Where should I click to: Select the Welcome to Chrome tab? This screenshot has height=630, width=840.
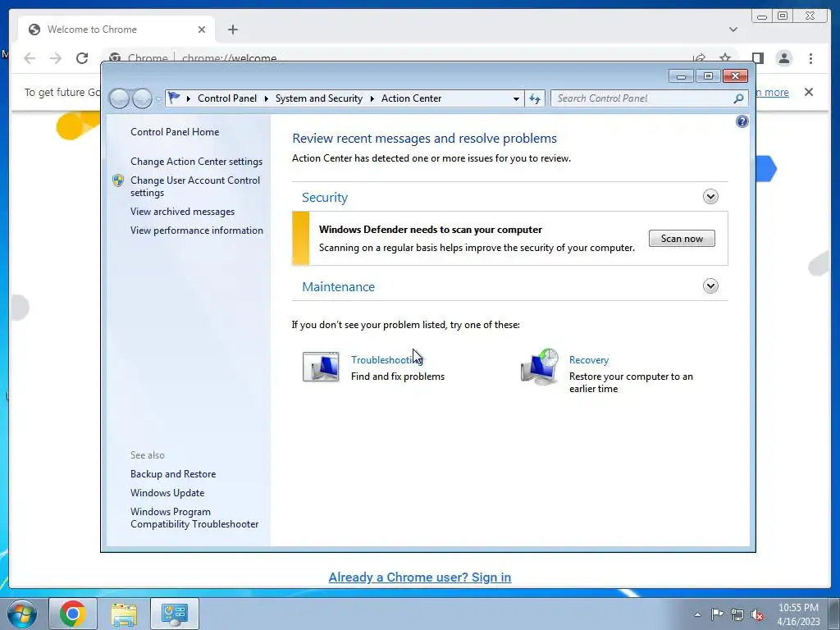[116, 30]
